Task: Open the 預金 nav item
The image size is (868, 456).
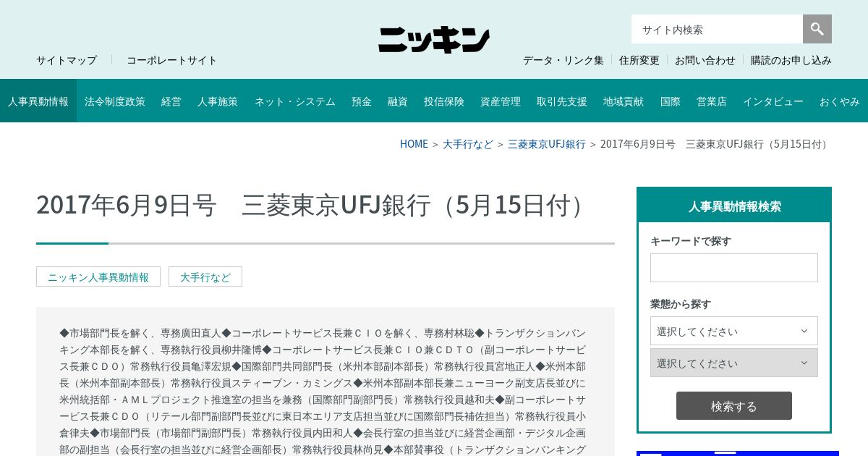Action: click(x=362, y=101)
